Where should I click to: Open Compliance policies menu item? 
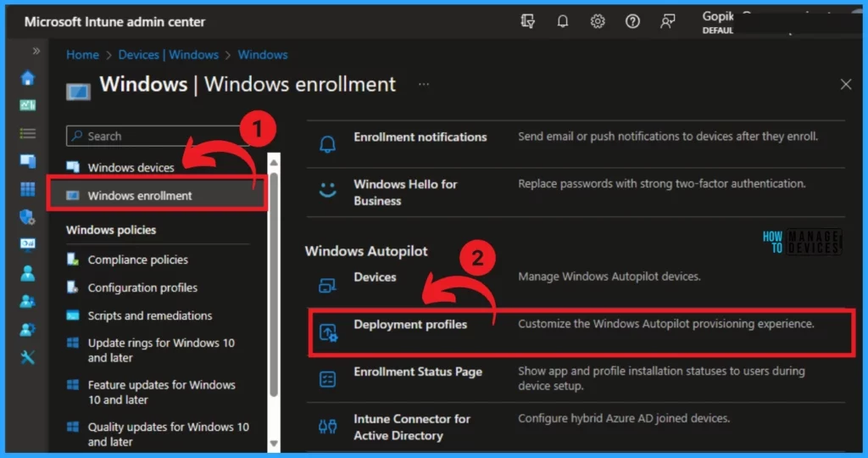pos(138,260)
